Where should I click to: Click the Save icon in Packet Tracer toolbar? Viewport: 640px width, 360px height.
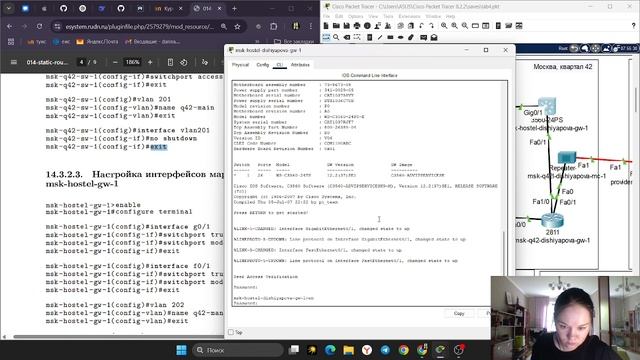(346, 26)
